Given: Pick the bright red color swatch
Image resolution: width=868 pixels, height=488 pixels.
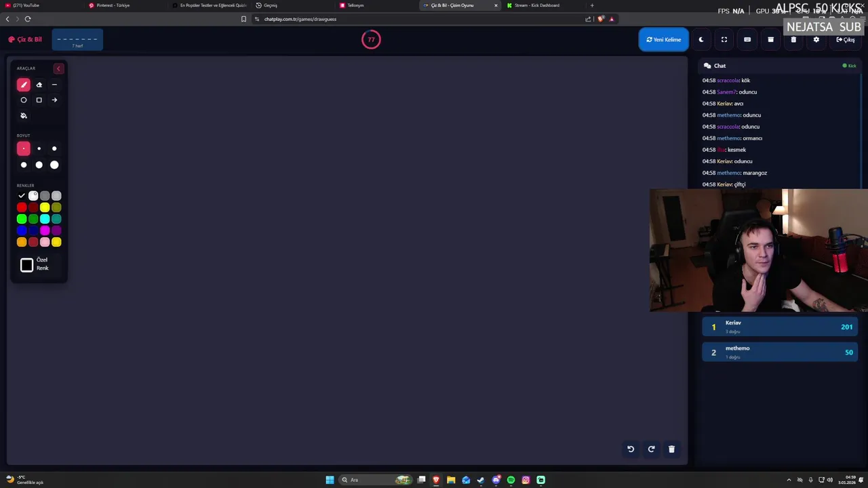Looking at the screenshot, I should 22,207.
